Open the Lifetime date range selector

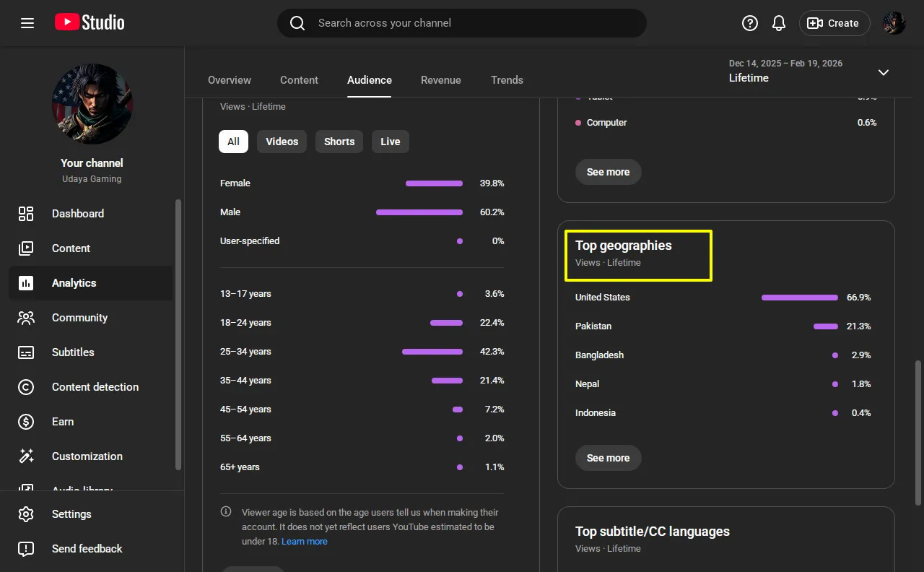click(811, 71)
